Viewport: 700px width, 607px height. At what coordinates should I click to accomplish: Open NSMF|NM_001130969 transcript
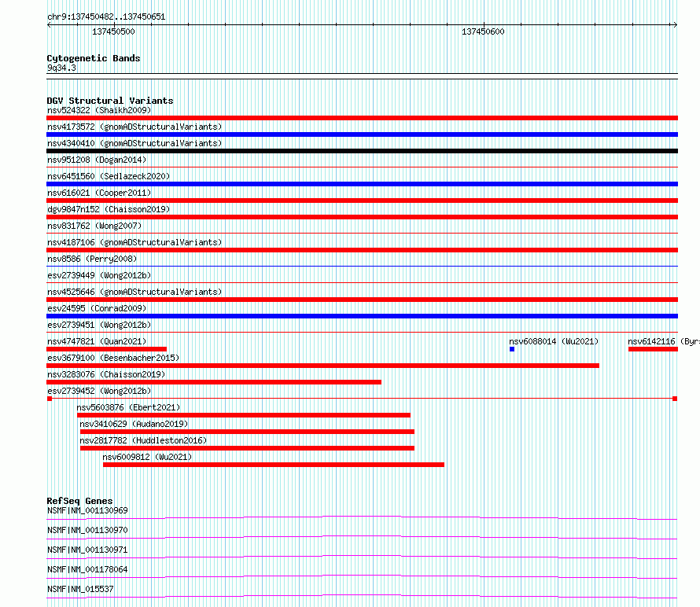point(87,510)
